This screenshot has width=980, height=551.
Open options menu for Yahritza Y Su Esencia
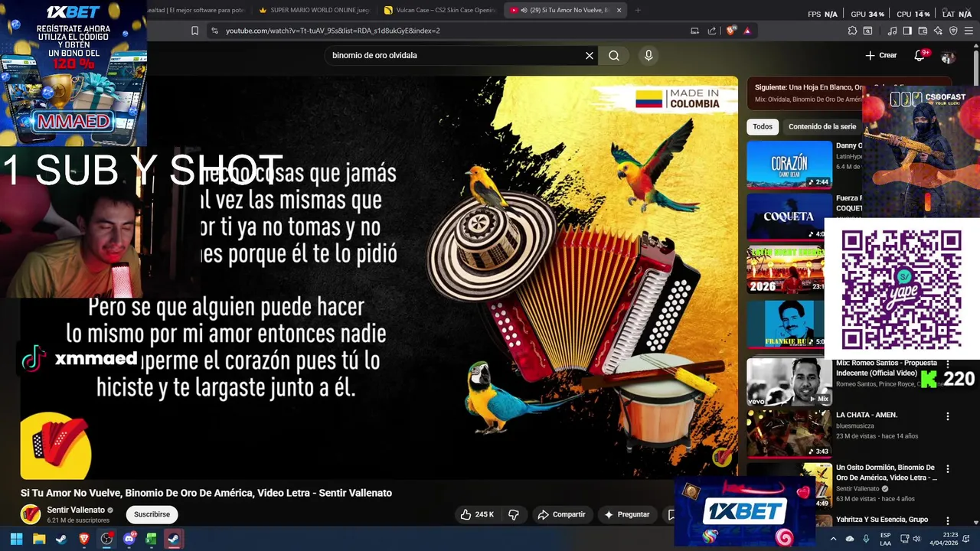click(948, 520)
